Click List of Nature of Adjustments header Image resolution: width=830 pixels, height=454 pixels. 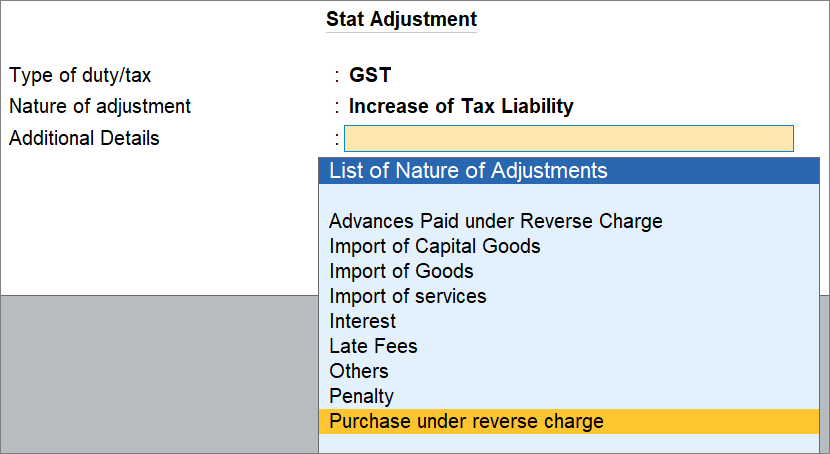coord(468,171)
